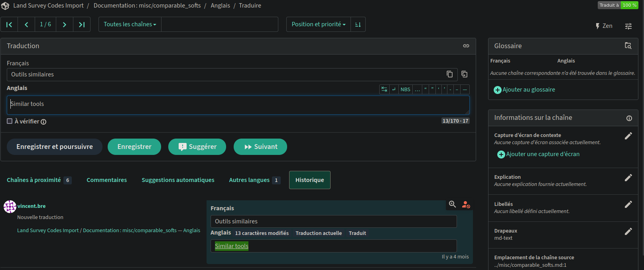The image size is (644, 270).
Task: Open the Toutes les chaînes dropdown
Action: click(x=130, y=24)
